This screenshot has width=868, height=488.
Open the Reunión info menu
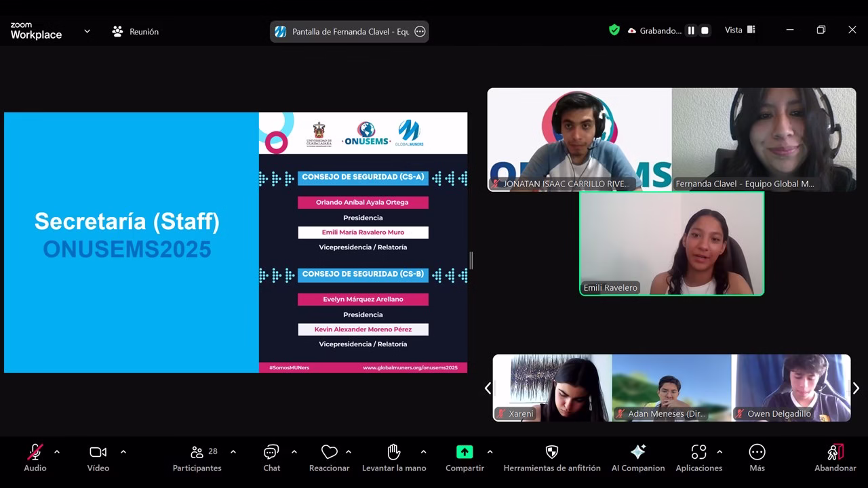pos(136,31)
